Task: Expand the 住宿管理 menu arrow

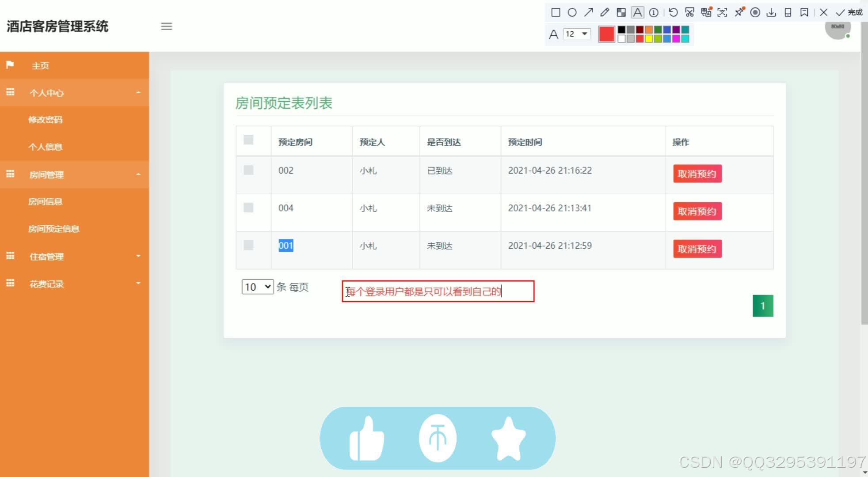Action: 138,256
